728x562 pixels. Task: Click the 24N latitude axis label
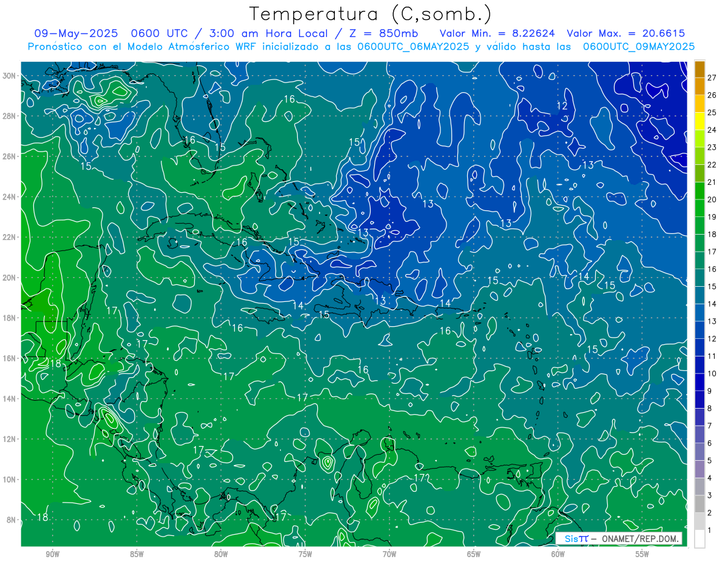[10, 197]
